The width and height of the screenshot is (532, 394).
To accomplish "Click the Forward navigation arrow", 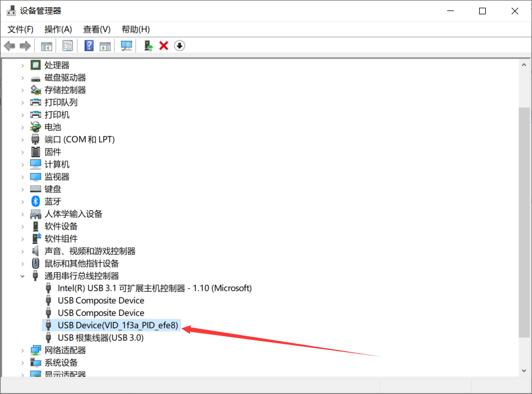I will [x=25, y=45].
